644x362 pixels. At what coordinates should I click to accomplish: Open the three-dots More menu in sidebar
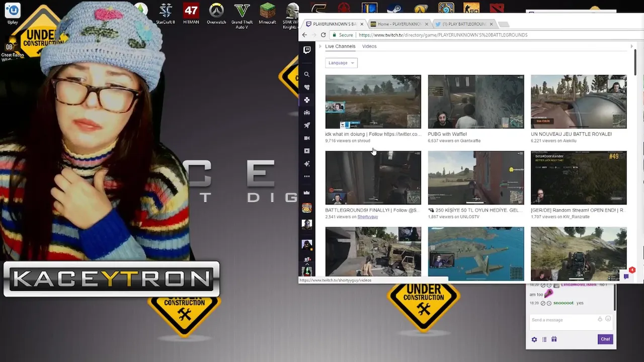pos(306,176)
